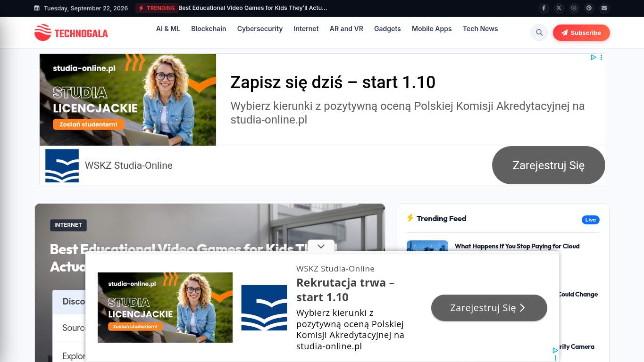Click the Live badge in Trending Feed
The image size is (644, 362).
tap(591, 220)
